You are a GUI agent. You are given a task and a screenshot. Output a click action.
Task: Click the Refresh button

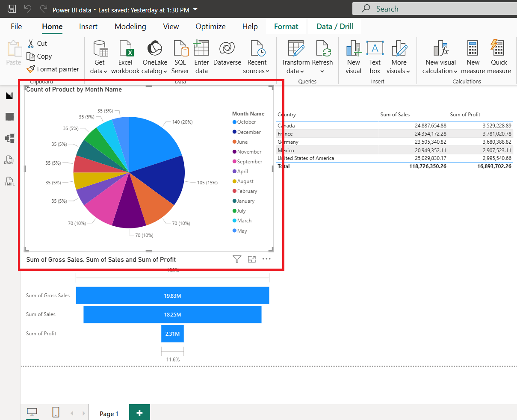pos(322,57)
